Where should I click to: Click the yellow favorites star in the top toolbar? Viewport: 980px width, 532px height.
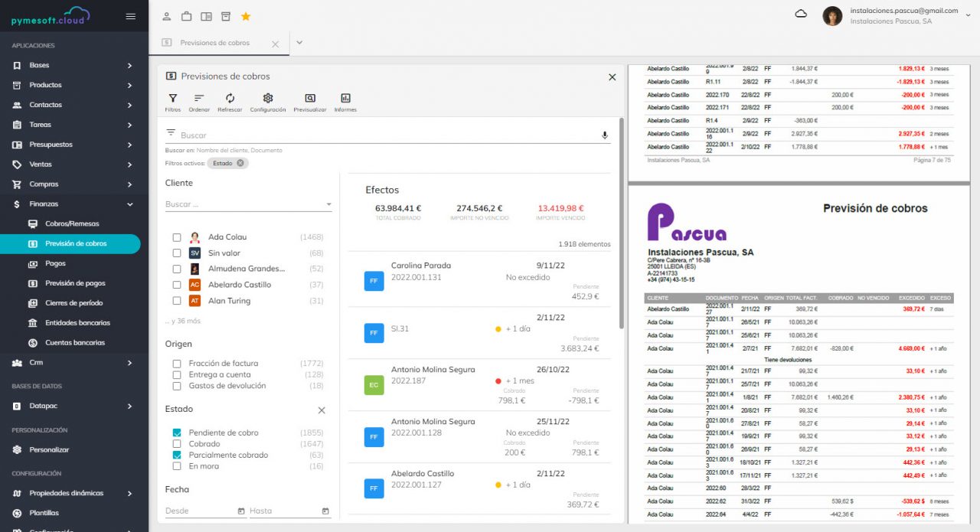point(245,15)
